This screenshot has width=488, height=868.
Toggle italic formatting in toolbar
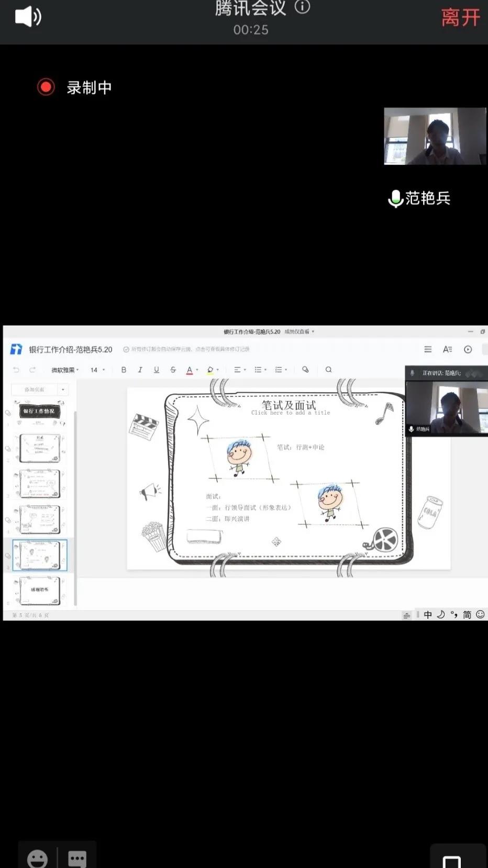click(x=140, y=370)
